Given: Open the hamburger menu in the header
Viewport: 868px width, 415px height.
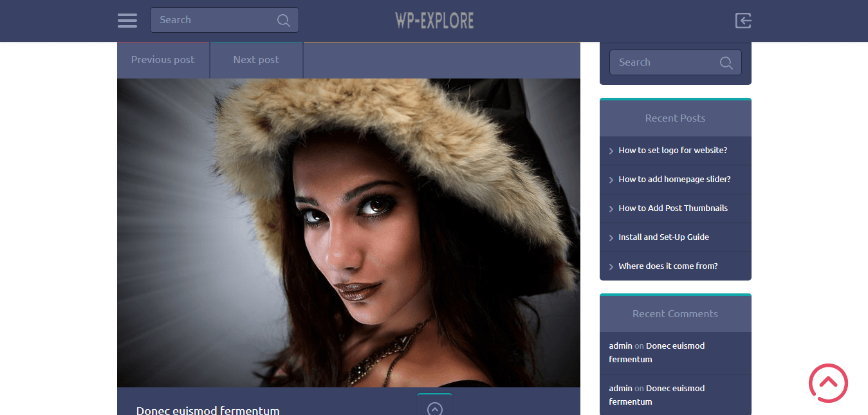Looking at the screenshot, I should [x=127, y=21].
